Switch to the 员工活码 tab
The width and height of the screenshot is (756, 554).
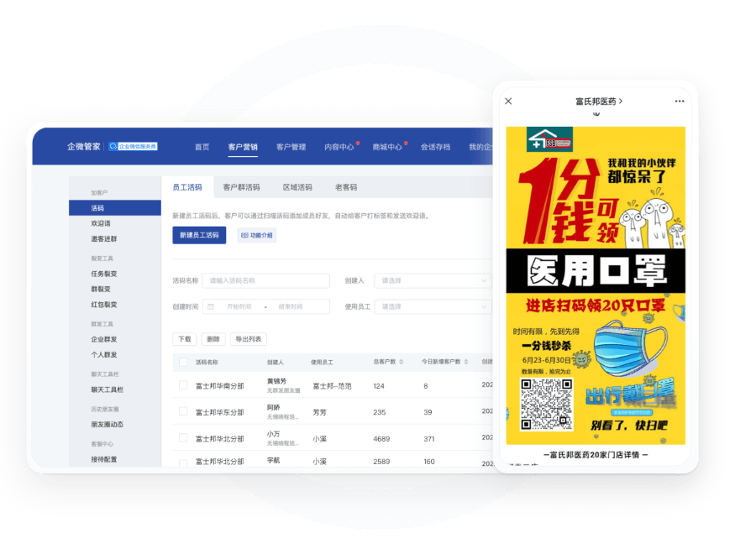[187, 187]
